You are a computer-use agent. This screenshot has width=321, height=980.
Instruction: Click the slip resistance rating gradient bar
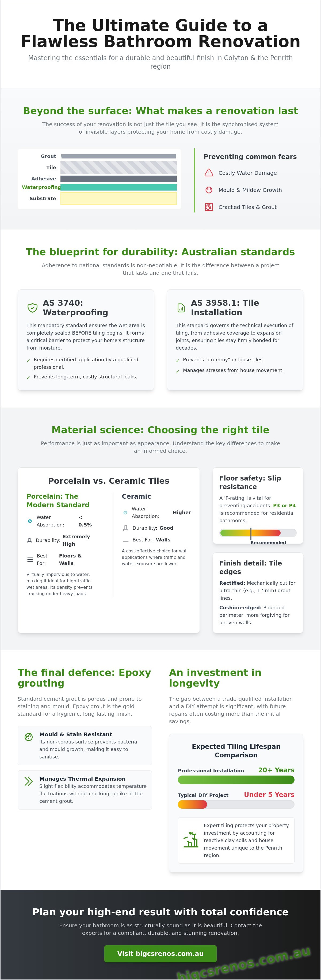258,533
